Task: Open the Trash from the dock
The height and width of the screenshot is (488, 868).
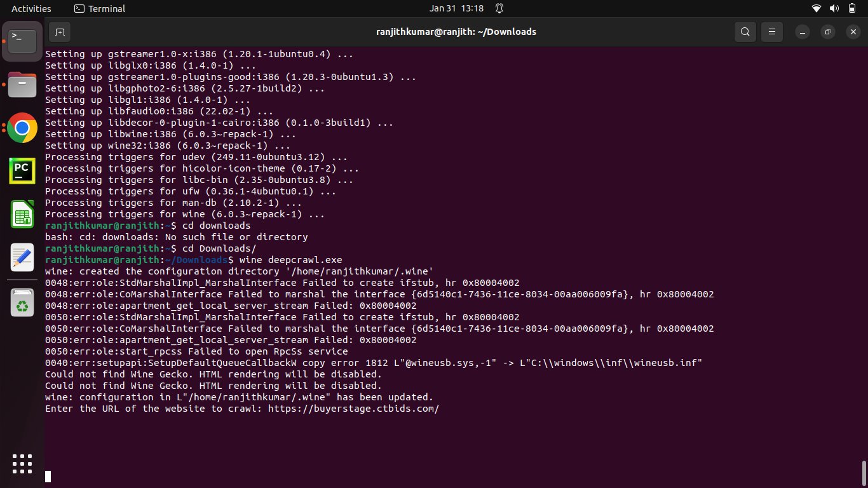Action: pyautogui.click(x=22, y=302)
